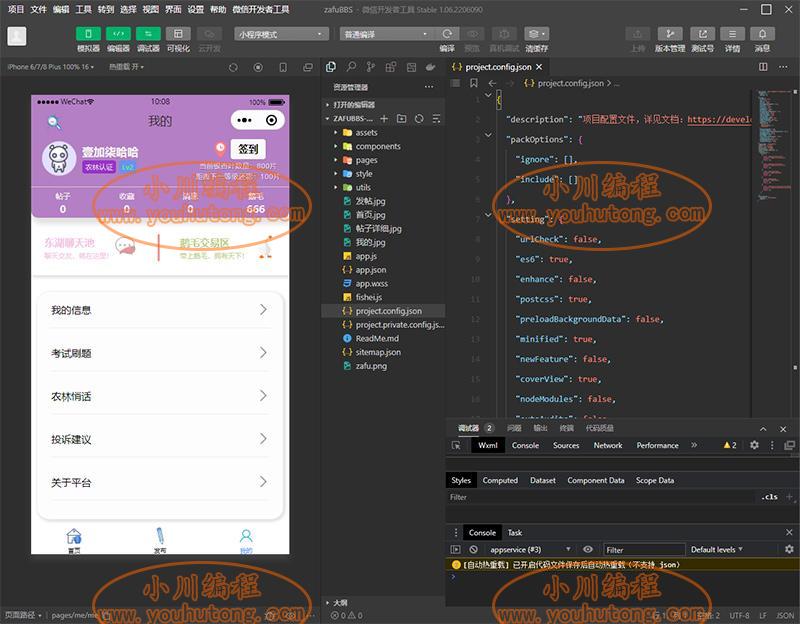Open the test account icon
This screenshot has height=624, width=800.
click(703, 34)
